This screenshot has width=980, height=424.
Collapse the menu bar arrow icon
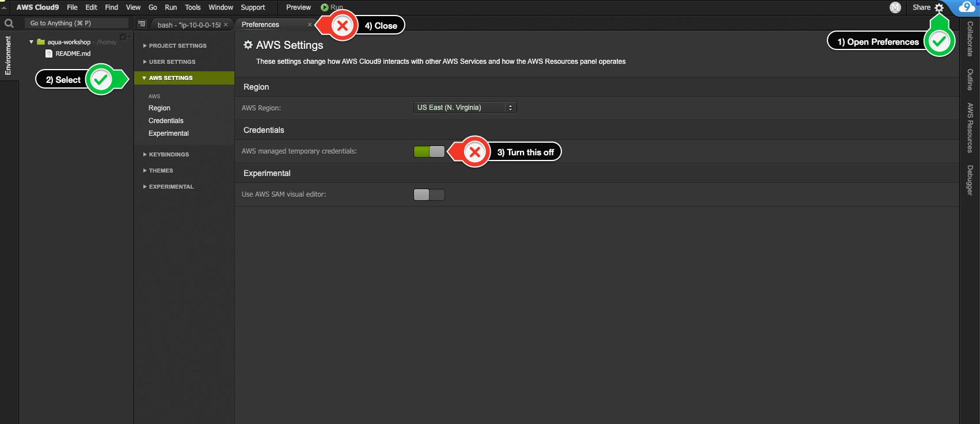click(x=4, y=7)
